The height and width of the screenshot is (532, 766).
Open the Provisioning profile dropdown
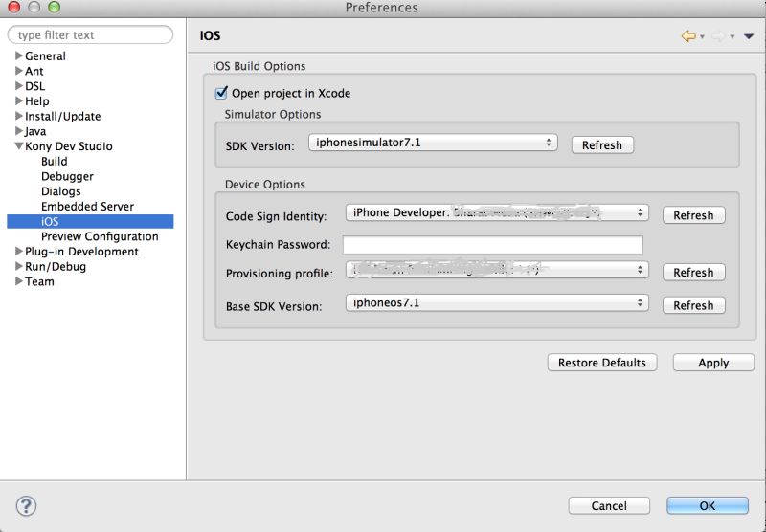(497, 270)
